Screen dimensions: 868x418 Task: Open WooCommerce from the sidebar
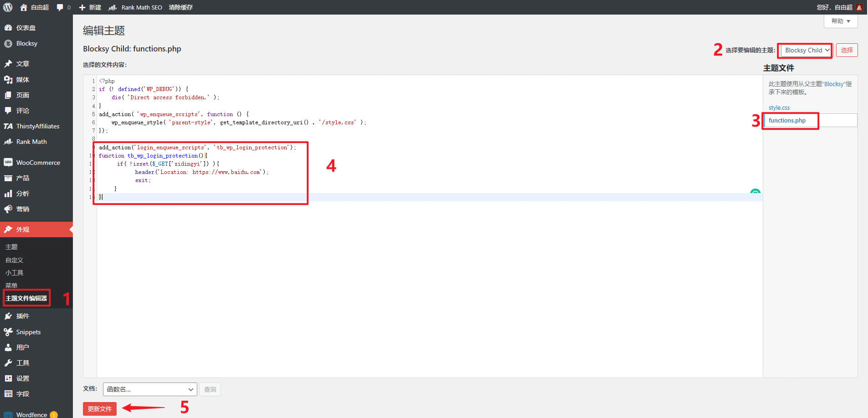coord(38,163)
